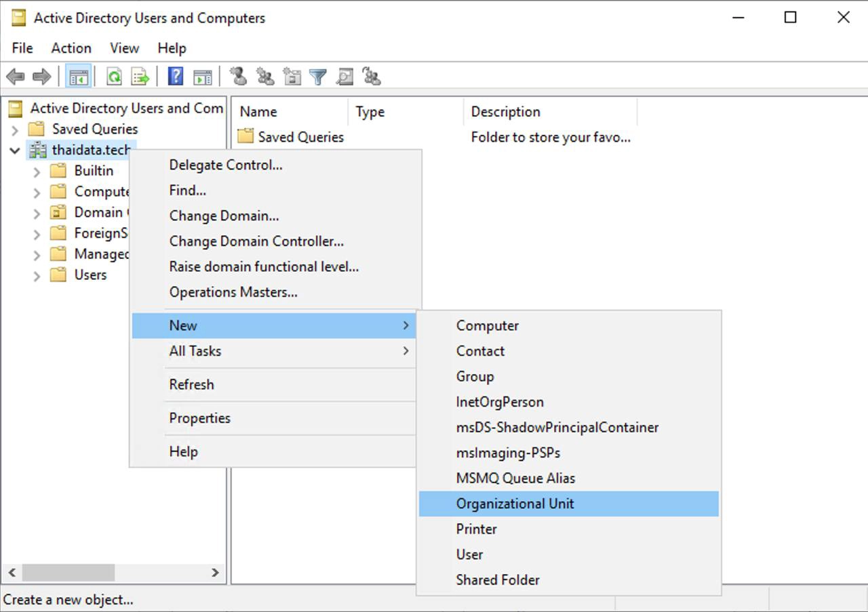Click tree pane horizontal scrollbar thumb
This screenshot has width=868, height=612.
(68, 573)
